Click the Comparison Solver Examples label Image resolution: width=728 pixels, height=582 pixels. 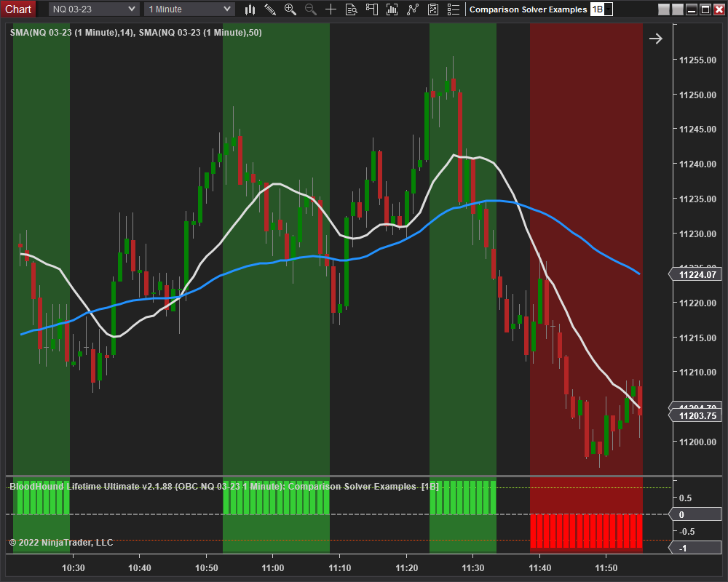click(x=528, y=9)
